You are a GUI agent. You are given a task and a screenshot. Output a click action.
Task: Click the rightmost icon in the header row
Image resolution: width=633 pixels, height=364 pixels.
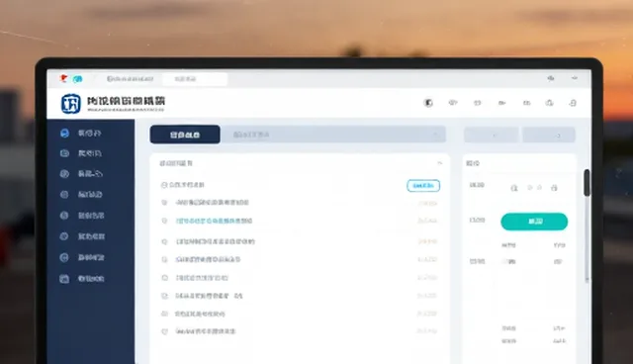[573, 103]
